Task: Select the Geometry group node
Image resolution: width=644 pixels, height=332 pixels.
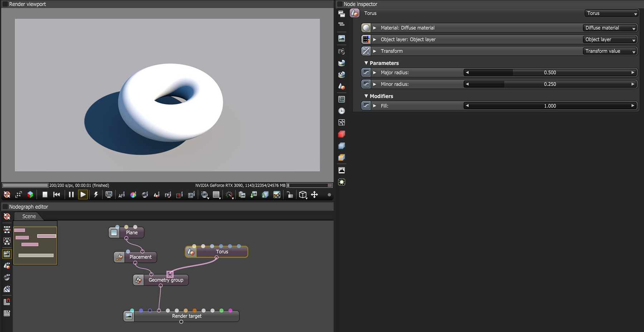Action: pos(161,280)
